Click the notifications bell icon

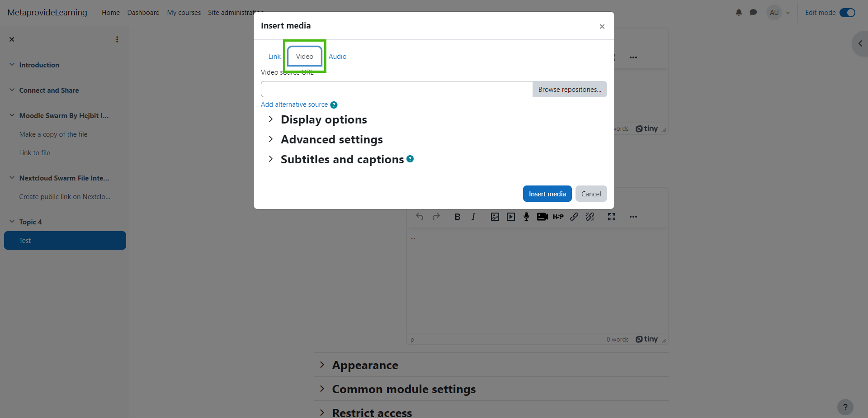pyautogui.click(x=739, y=13)
